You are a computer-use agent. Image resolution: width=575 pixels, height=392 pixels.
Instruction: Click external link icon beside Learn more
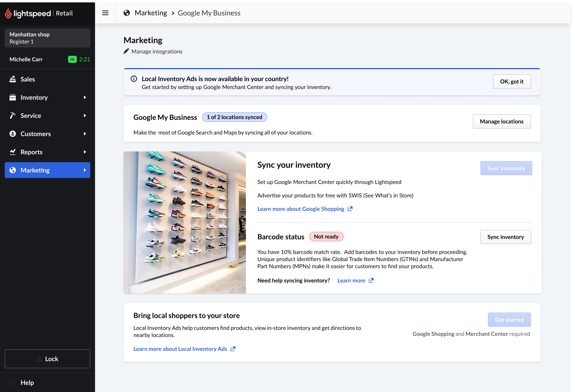tap(371, 280)
